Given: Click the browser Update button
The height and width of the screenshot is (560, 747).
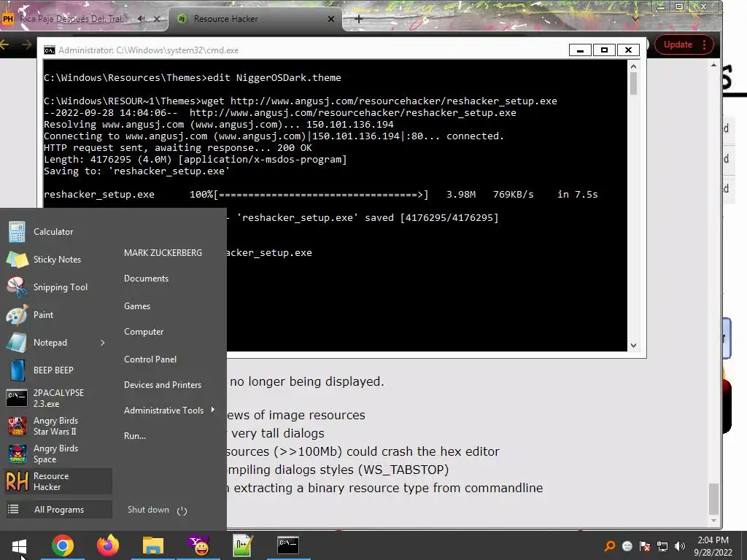Looking at the screenshot, I should [678, 44].
